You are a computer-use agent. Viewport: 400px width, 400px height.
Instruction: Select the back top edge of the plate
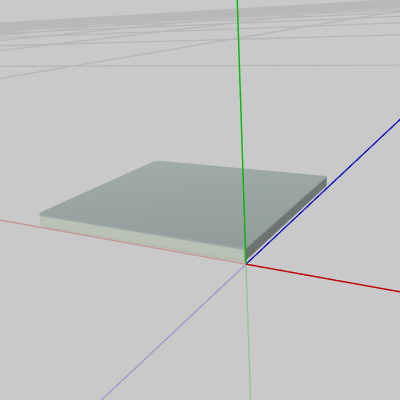240,169
